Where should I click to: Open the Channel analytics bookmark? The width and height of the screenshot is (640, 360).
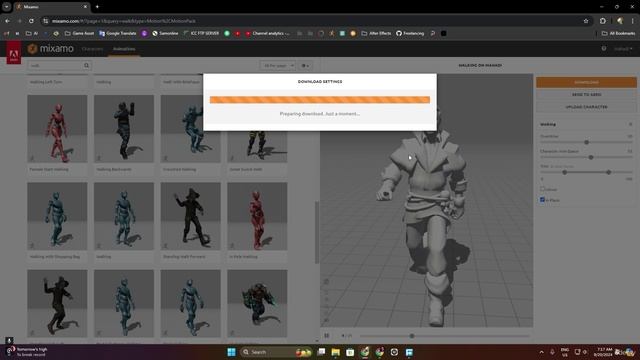267,33
